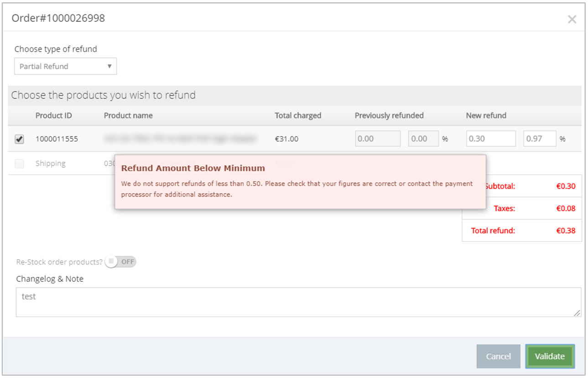Image resolution: width=588 pixels, height=378 pixels.
Task: Click the Product name column header
Action: tap(128, 115)
